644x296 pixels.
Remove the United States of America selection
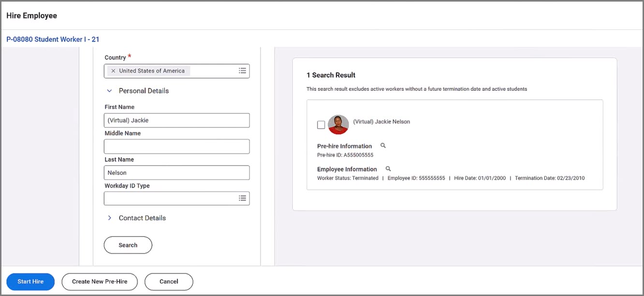coord(113,71)
